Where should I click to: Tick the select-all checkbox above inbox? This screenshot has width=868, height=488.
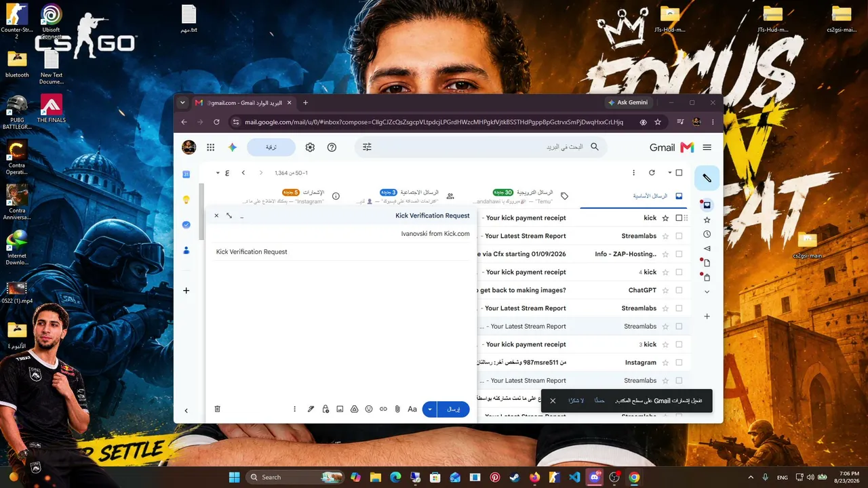click(679, 173)
